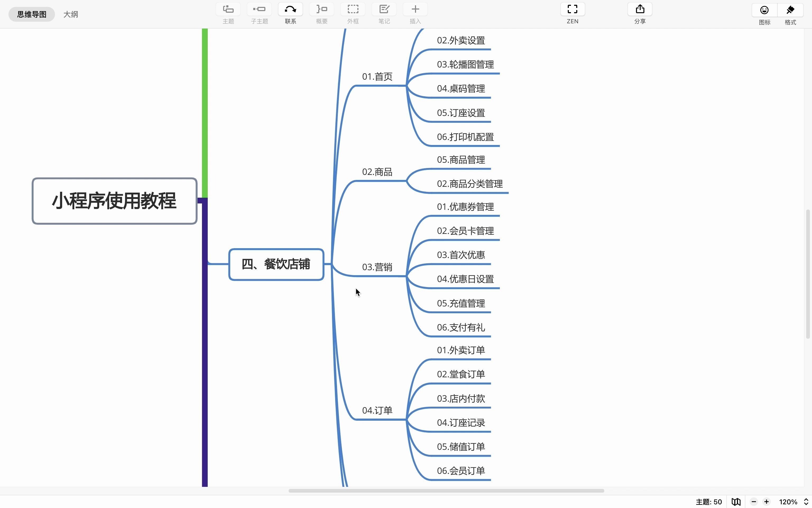Image resolution: width=812 pixels, height=508 pixels.
Task: Click the 02.堂食订单 subtopic
Action: (x=461, y=374)
